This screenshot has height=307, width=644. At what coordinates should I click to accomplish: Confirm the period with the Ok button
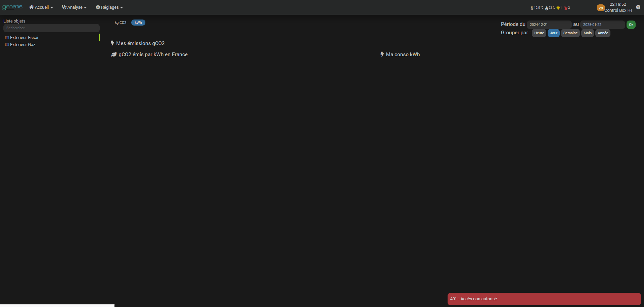click(x=631, y=25)
